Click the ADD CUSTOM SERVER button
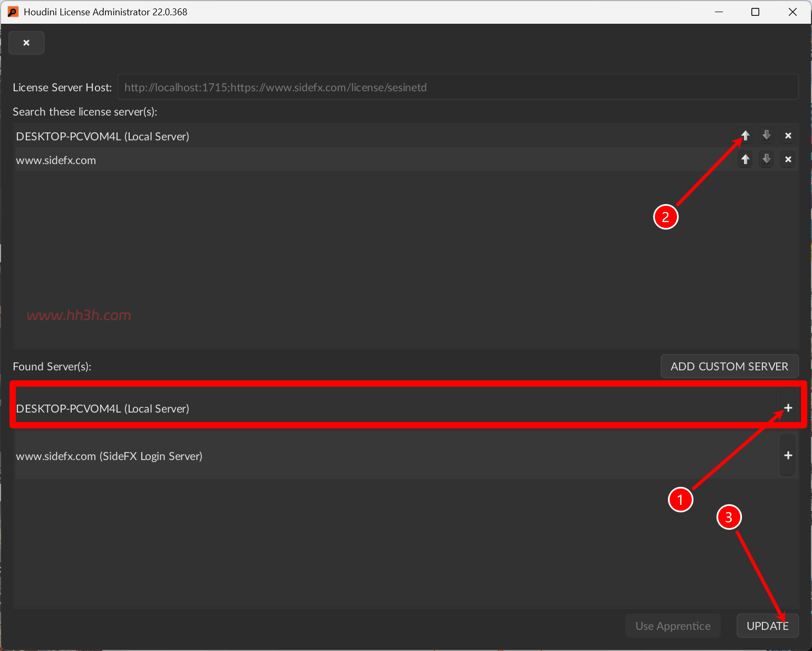The width and height of the screenshot is (812, 651). (729, 366)
